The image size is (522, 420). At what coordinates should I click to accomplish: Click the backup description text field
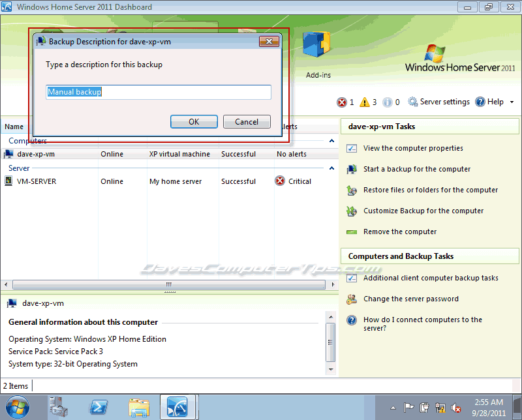pos(159,92)
